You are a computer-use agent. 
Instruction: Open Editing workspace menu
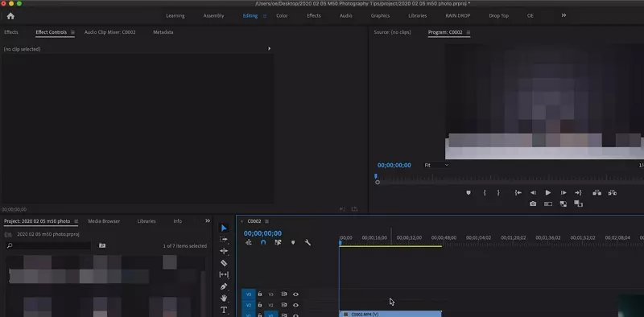pyautogui.click(x=265, y=16)
